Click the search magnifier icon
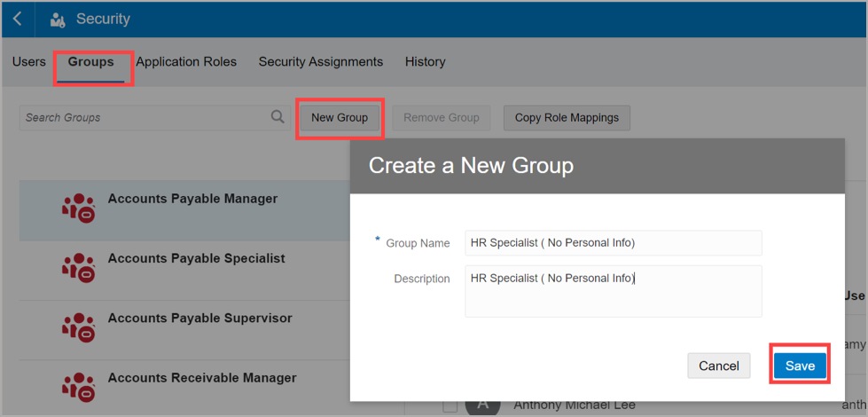Viewport: 868px width, 417px height. click(x=278, y=116)
